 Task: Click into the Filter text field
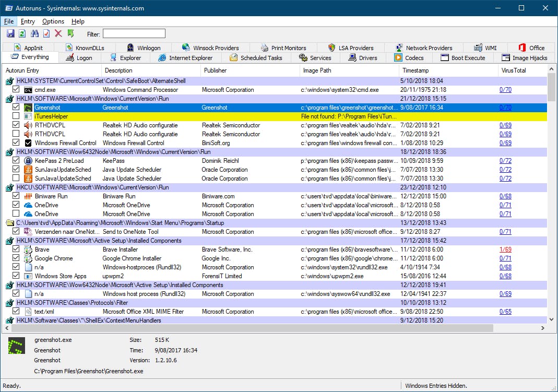point(134,34)
